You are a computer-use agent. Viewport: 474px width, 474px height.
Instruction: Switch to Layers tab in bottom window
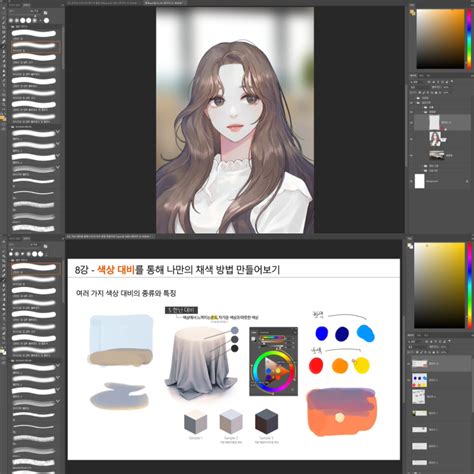click(x=411, y=335)
